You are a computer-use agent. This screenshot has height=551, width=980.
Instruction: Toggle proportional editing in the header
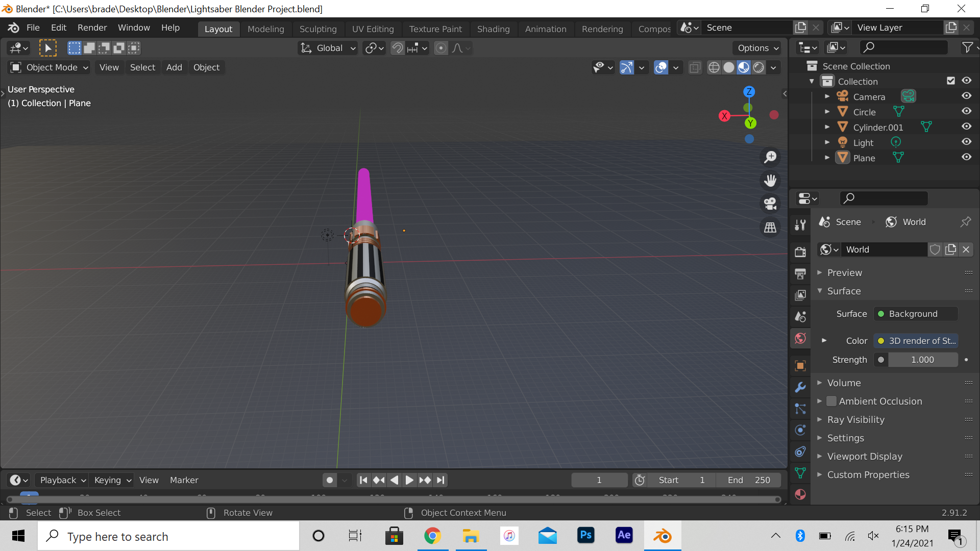pos(441,48)
